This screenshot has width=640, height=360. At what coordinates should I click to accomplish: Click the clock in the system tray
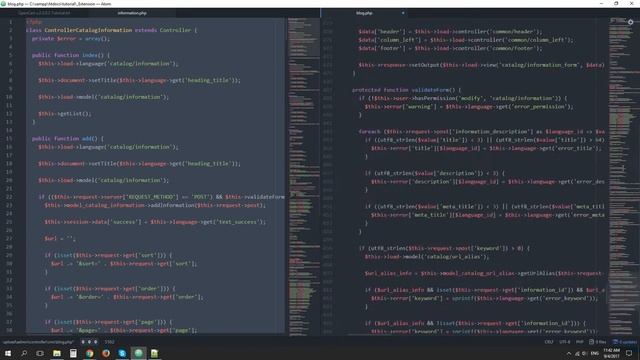(611, 353)
